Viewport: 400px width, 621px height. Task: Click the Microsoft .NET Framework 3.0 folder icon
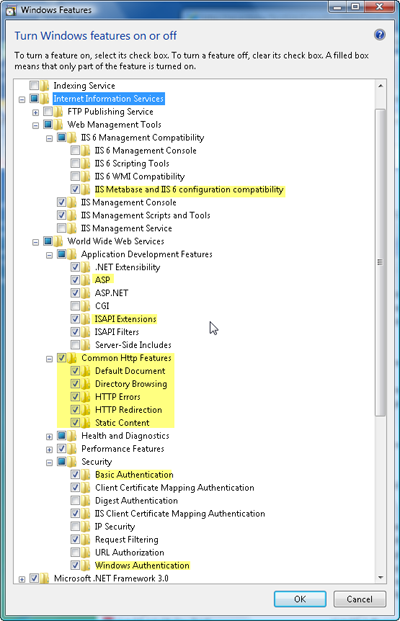pos(45,578)
